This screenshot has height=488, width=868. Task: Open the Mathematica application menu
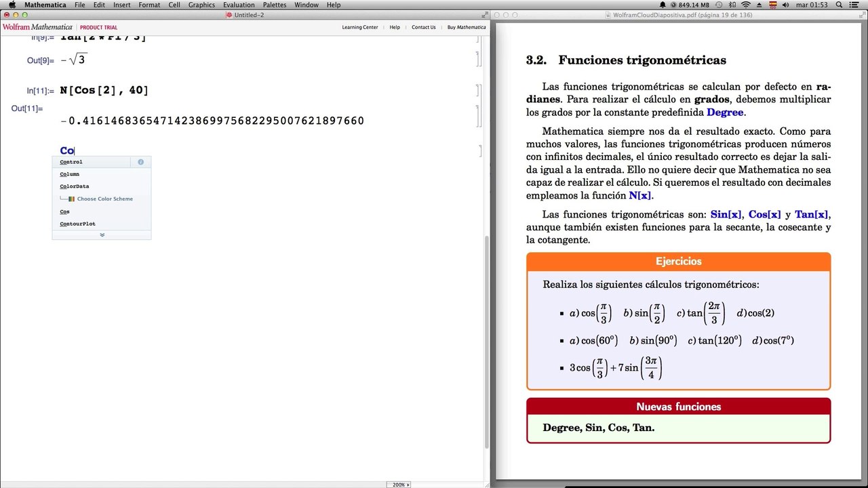pyautogui.click(x=45, y=5)
